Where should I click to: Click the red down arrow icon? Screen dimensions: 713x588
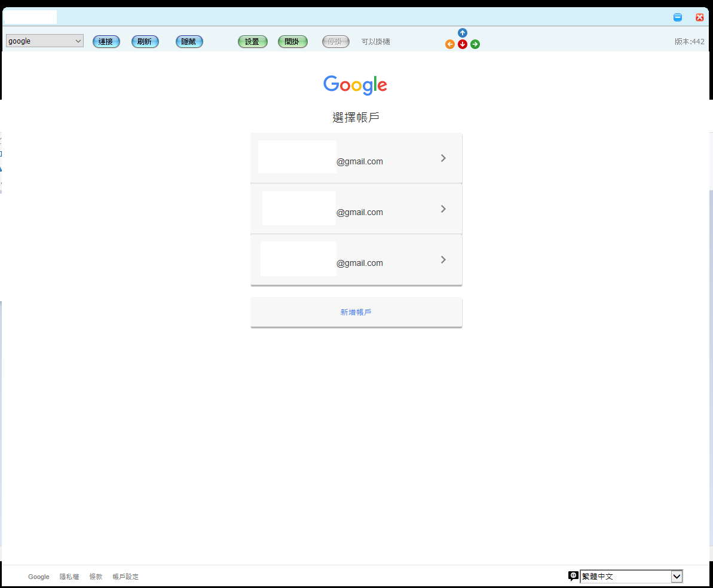(463, 44)
